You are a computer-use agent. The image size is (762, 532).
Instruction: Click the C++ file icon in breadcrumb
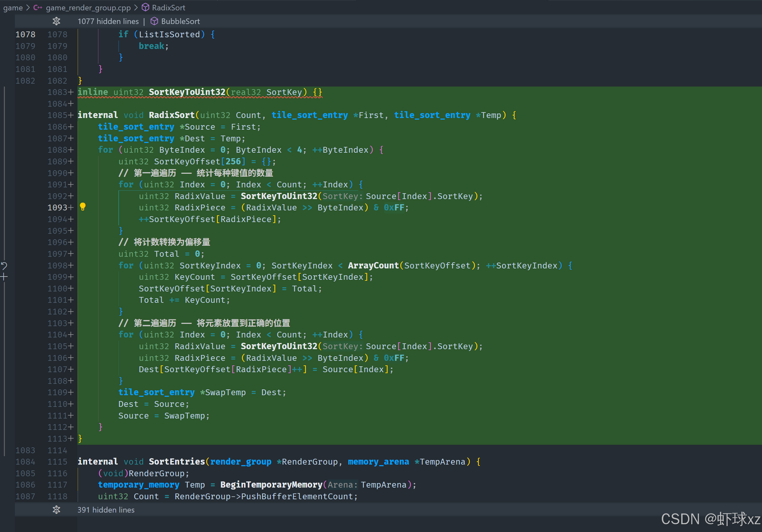[38, 7]
